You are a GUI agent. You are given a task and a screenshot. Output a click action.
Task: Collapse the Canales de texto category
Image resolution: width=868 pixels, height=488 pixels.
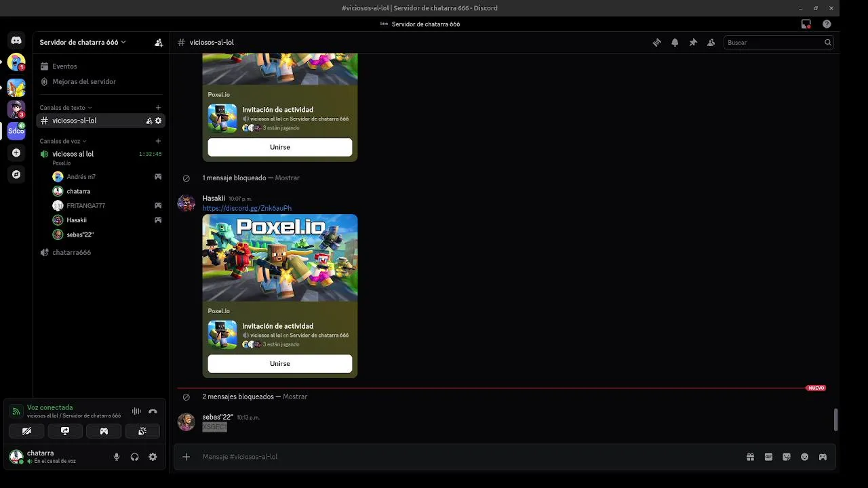65,108
